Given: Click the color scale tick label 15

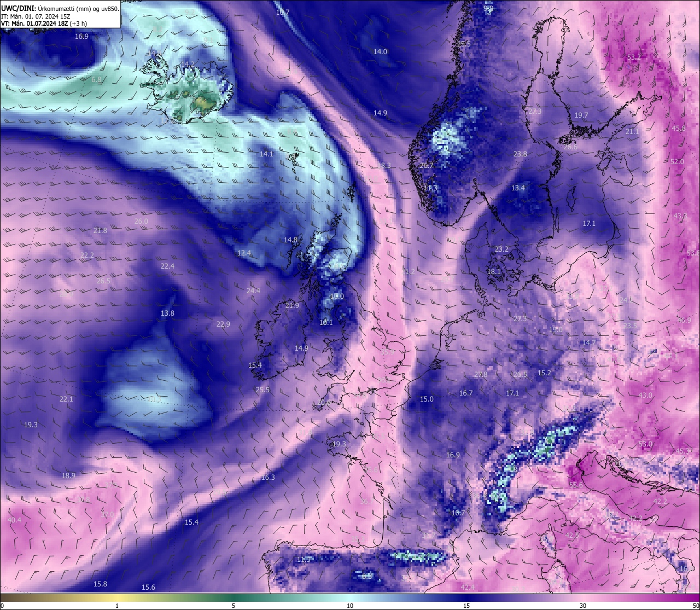Looking at the screenshot, I should tap(466, 606).
